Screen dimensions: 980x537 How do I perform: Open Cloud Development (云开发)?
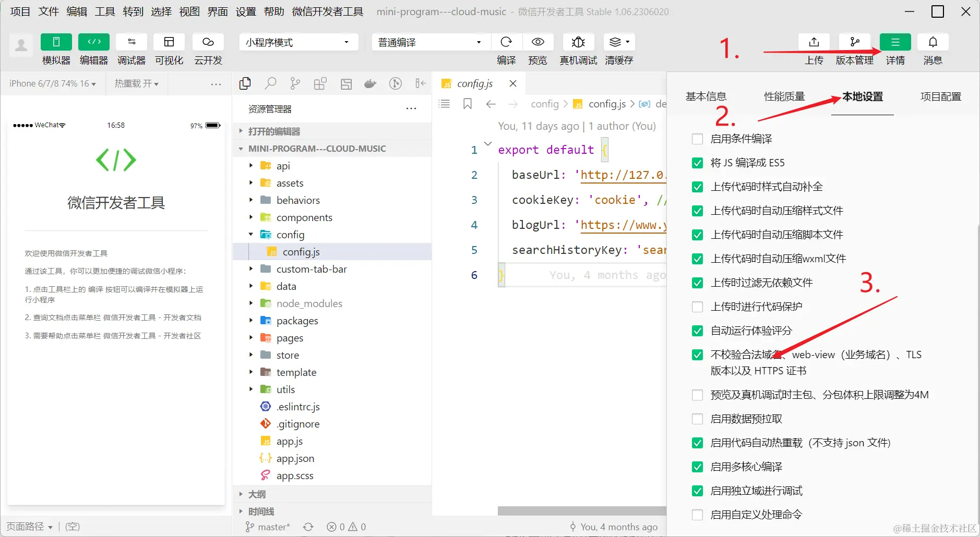208,42
